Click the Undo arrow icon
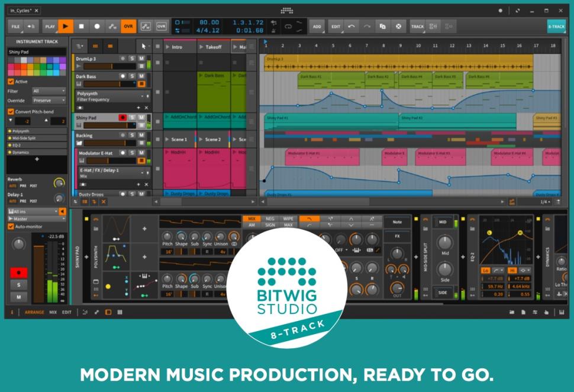This screenshot has width=574, height=392. click(352, 27)
